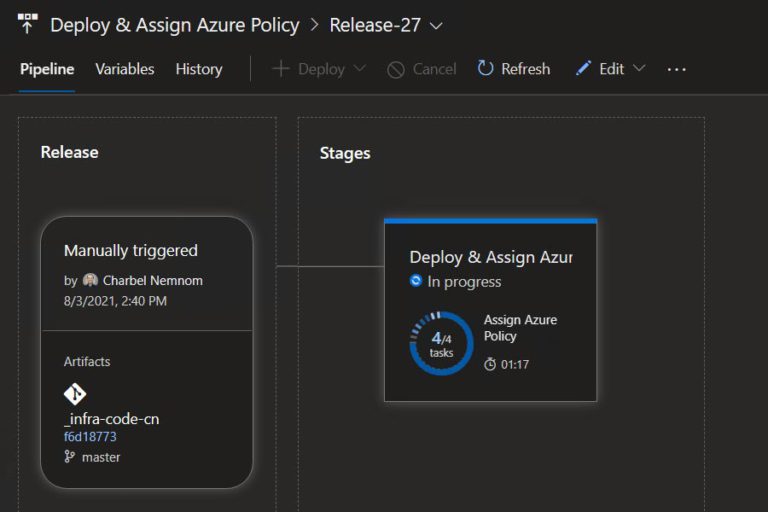Screen dimensions: 768x512
Task: Click the Artifacts section label
Action: coord(87,362)
